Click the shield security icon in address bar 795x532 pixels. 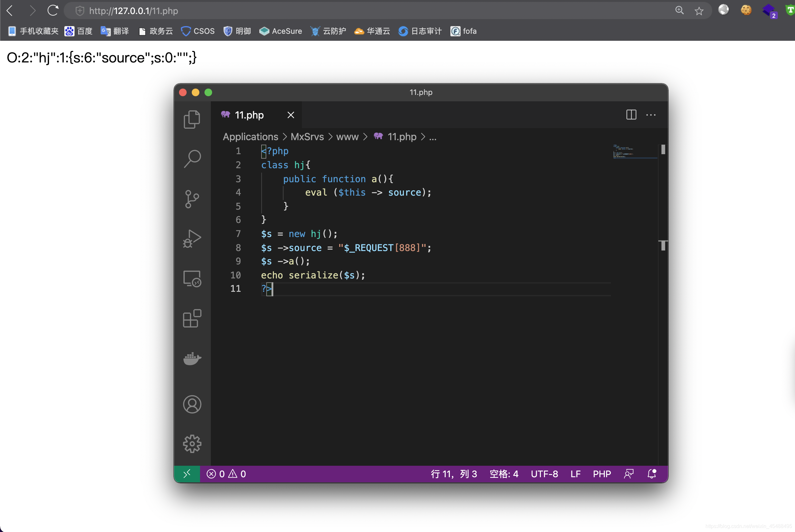(80, 11)
